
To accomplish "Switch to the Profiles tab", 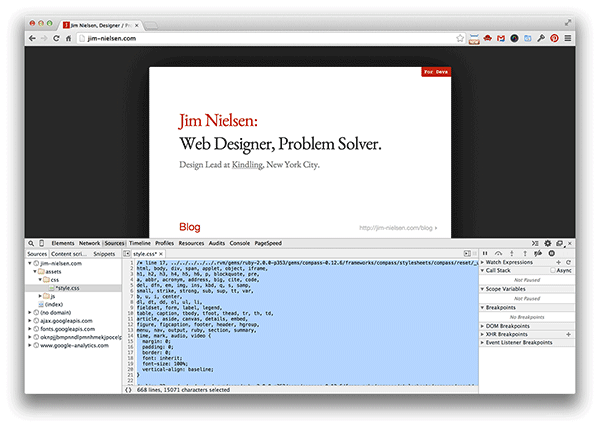I will (164, 243).
